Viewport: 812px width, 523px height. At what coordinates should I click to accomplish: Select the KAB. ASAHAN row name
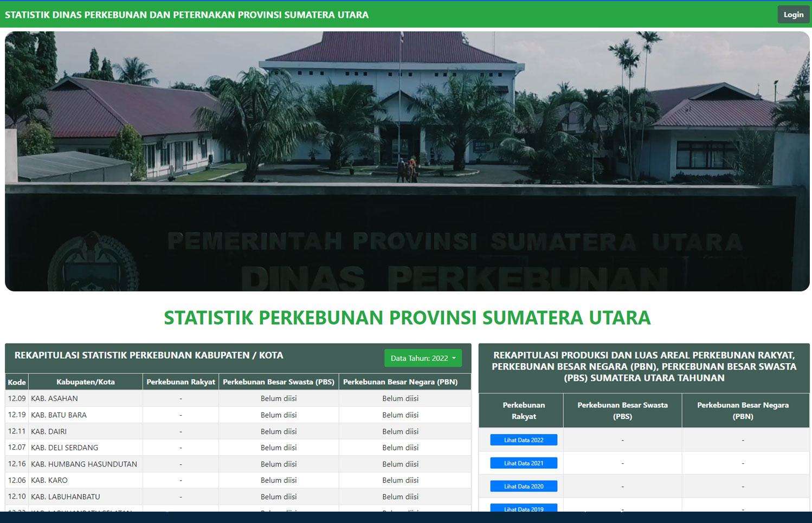(x=54, y=398)
